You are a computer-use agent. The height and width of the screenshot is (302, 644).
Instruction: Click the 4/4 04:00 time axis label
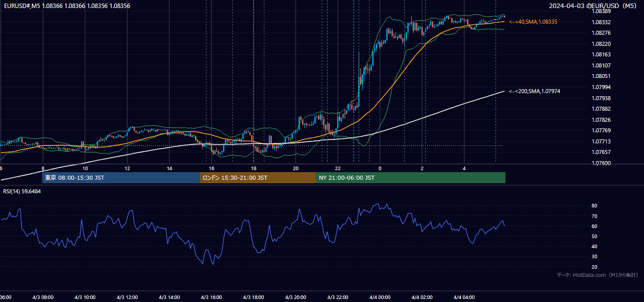(465, 297)
